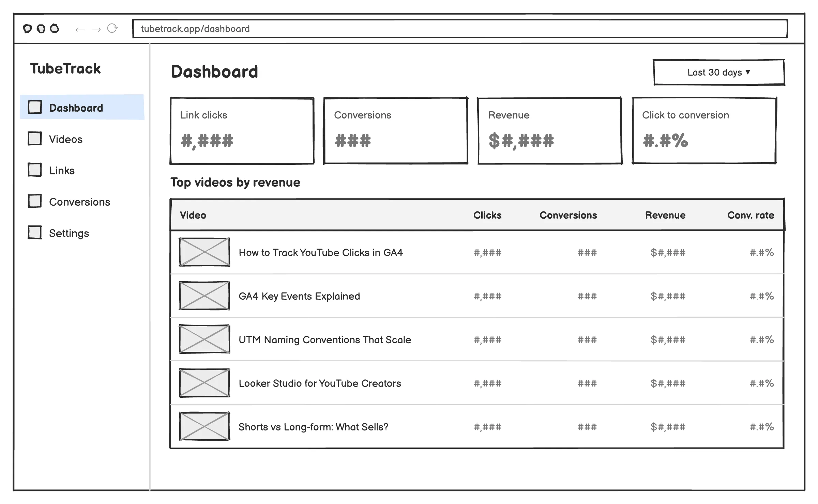The height and width of the screenshot is (504, 818).
Task: Click conv. rate value in Looker Studio row
Action: pos(762,383)
